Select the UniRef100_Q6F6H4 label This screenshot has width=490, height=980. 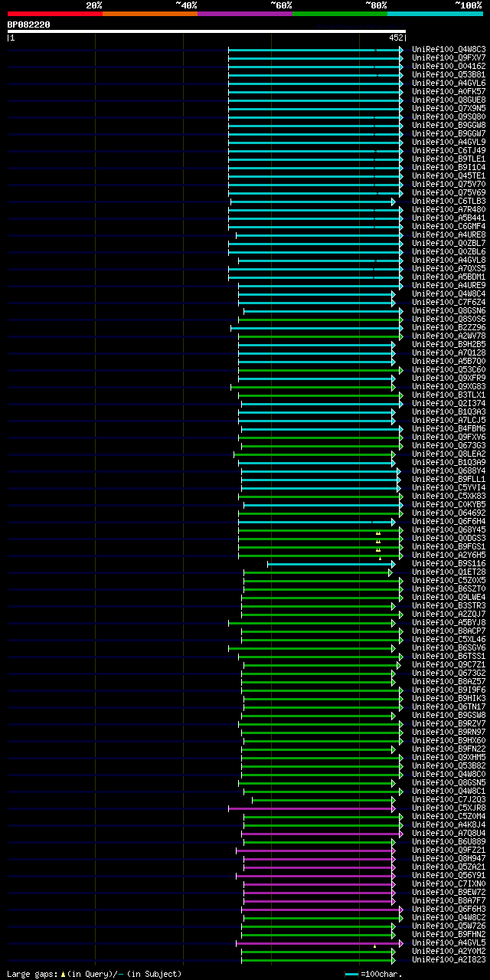point(449,522)
